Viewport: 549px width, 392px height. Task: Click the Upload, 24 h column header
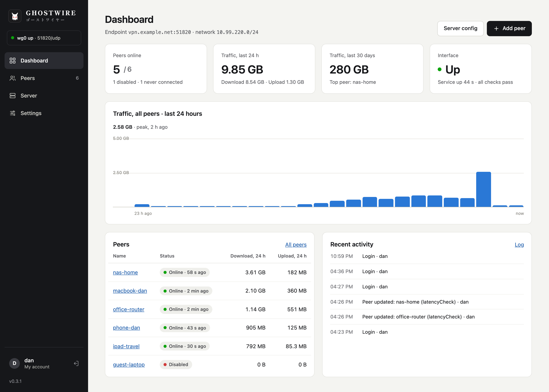point(292,256)
